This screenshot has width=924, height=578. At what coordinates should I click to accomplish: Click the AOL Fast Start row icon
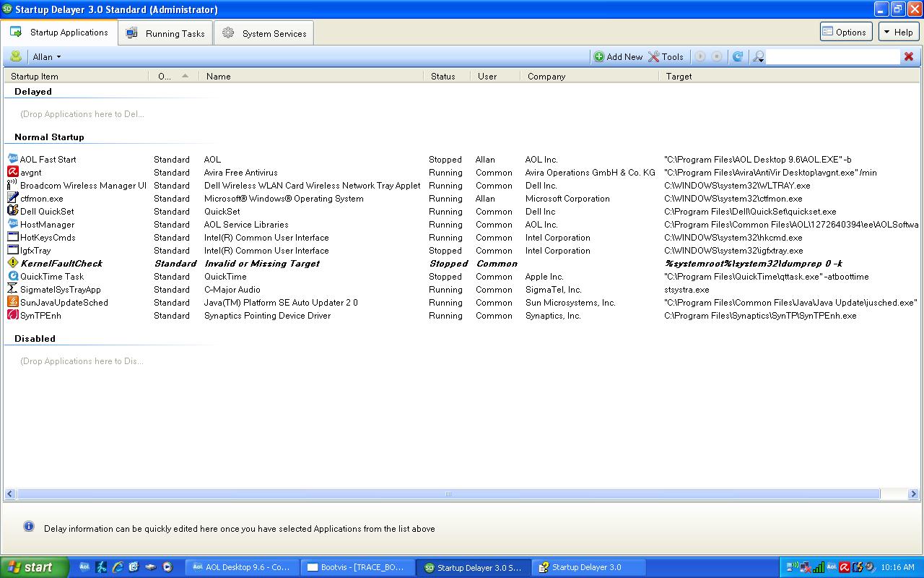tap(13, 159)
